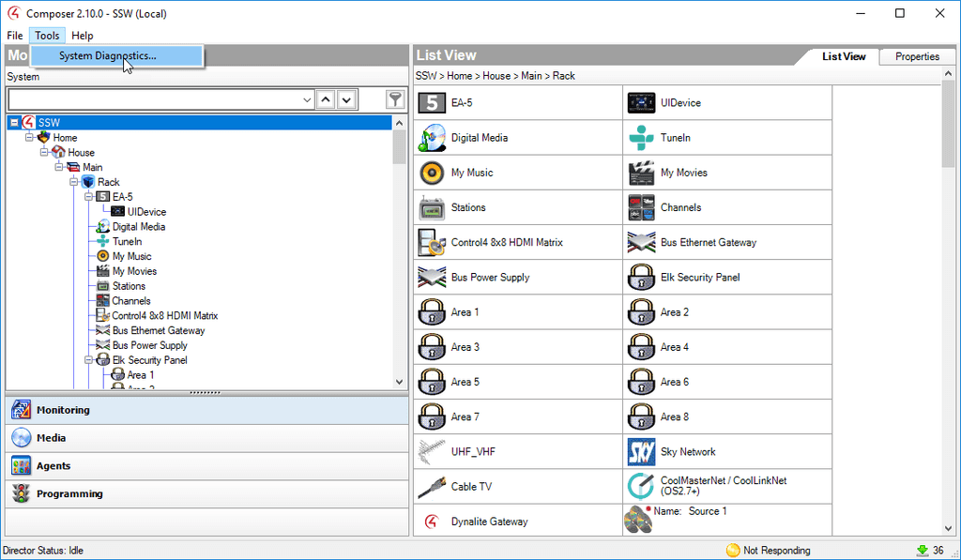Click the filter funnel icon beside the search box
Image resolution: width=961 pixels, height=560 pixels.
point(393,98)
